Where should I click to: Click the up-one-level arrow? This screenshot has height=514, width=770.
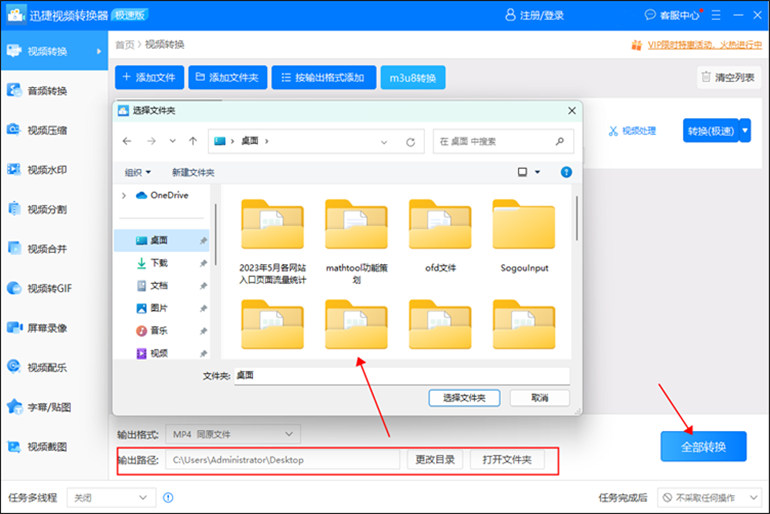click(x=193, y=141)
